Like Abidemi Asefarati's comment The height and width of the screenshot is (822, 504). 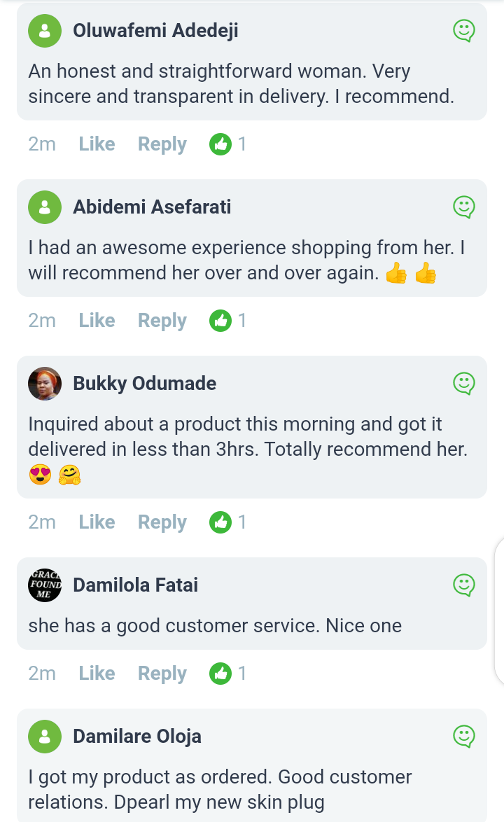point(97,321)
